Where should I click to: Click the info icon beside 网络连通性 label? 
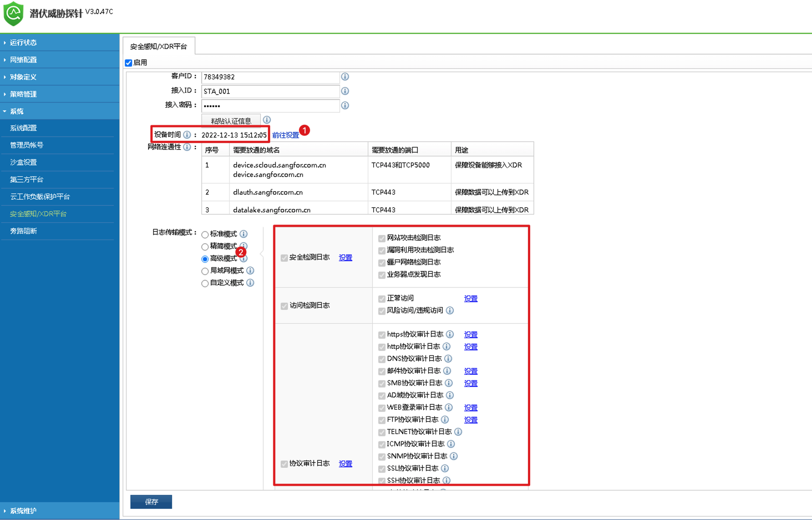coord(187,147)
